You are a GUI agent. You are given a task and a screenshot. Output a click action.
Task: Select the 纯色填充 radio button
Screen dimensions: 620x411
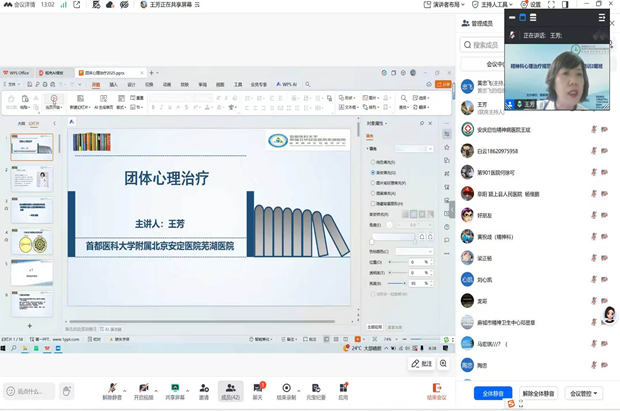pyautogui.click(x=372, y=162)
